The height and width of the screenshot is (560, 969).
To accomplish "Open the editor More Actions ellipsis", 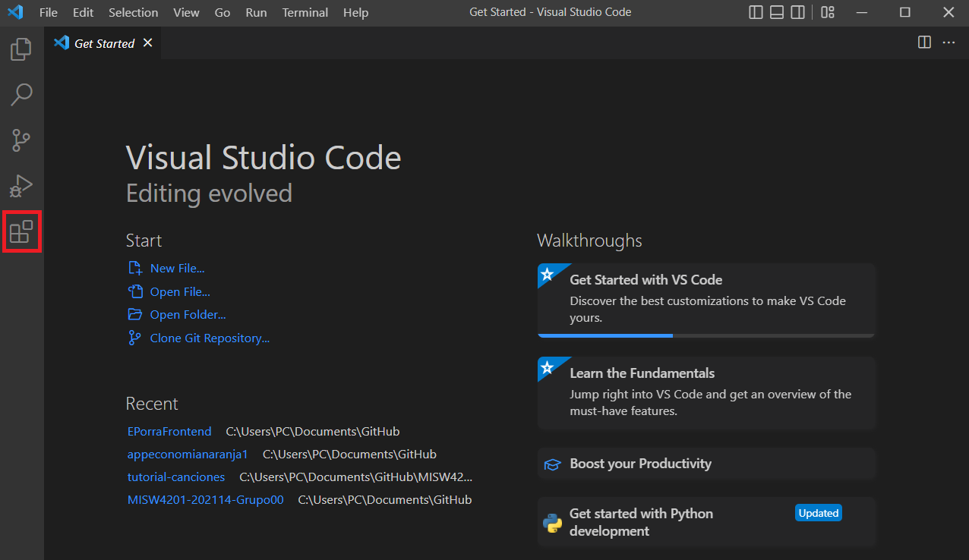I will coord(948,42).
